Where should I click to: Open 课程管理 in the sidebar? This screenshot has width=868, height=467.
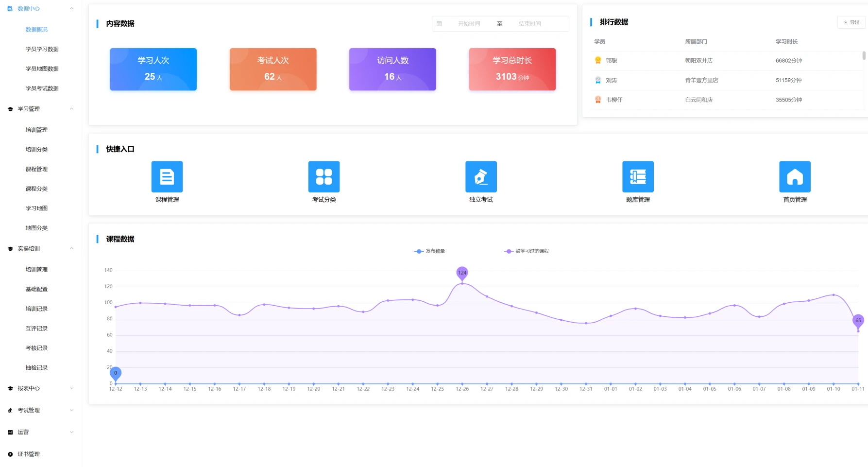[36, 169]
